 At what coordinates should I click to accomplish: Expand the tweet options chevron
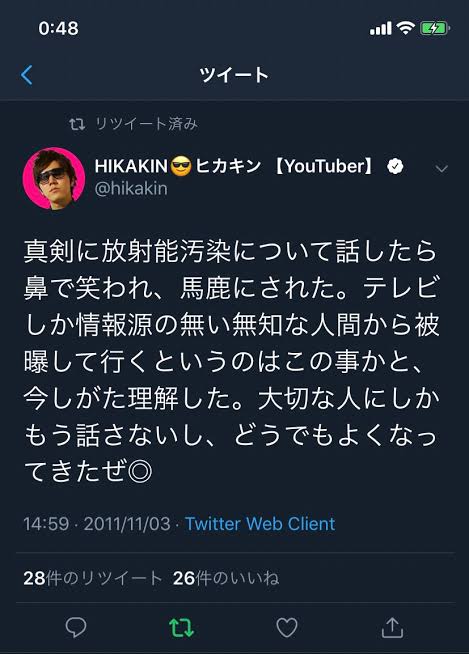[x=441, y=169]
